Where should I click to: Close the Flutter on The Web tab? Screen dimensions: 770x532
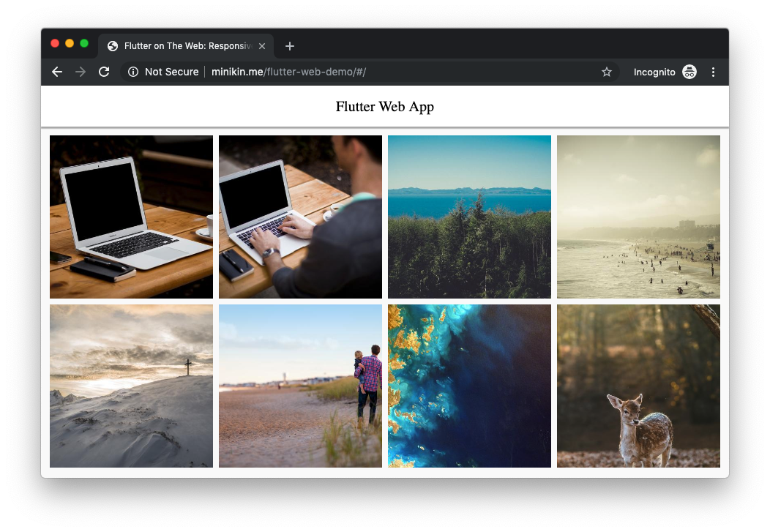coord(262,46)
